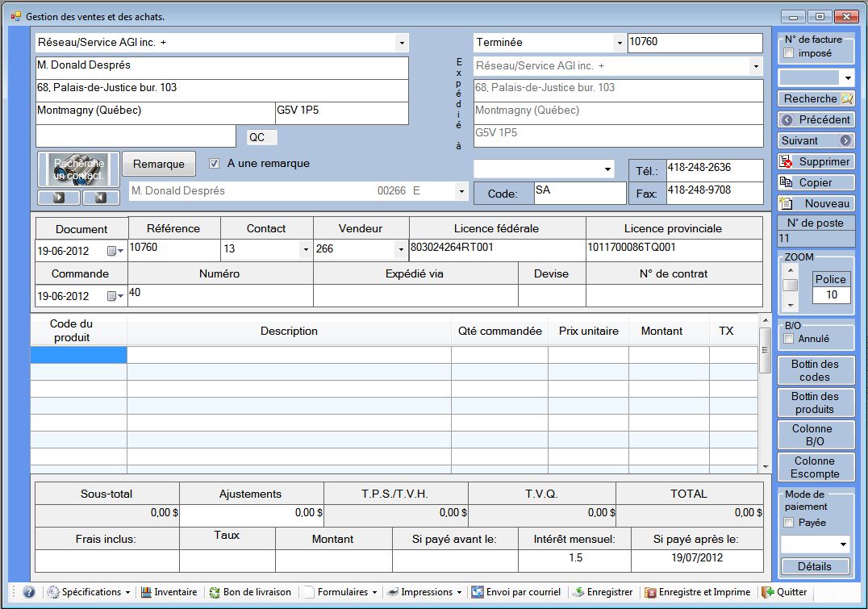The image size is (868, 609).
Task: Click the binoculars Recherche un contact button
Action: click(x=78, y=169)
